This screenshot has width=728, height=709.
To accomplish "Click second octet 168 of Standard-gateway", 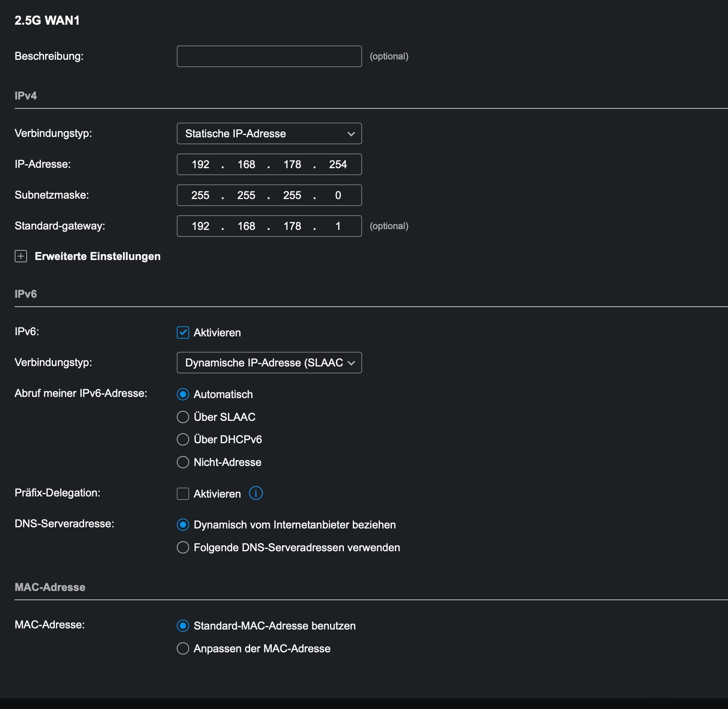I will (x=246, y=226).
